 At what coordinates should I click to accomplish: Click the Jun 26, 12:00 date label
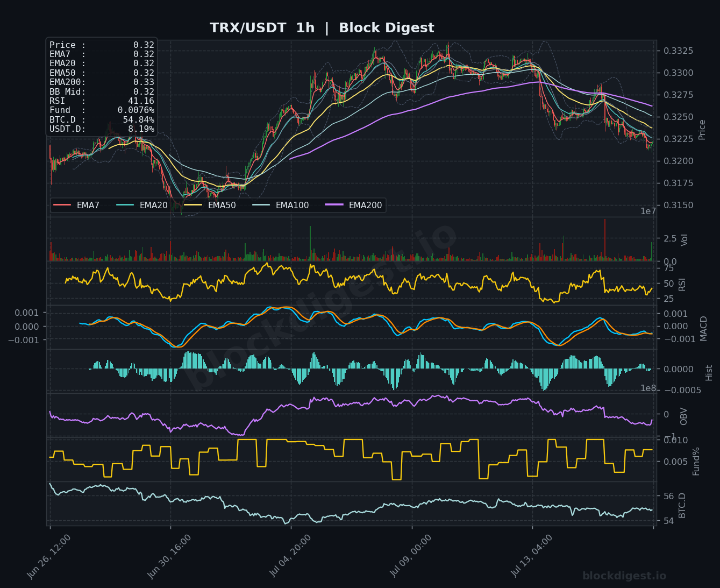49,556
